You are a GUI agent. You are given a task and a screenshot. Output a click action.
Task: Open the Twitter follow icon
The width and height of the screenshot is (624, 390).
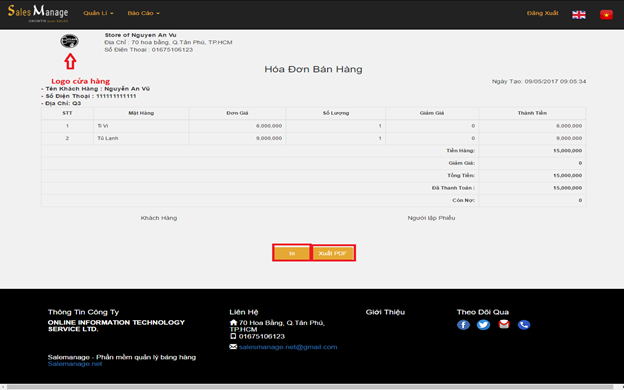click(x=483, y=325)
